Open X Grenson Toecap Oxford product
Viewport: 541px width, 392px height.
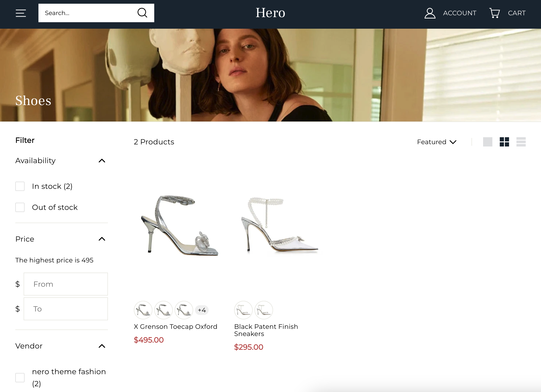click(x=175, y=327)
